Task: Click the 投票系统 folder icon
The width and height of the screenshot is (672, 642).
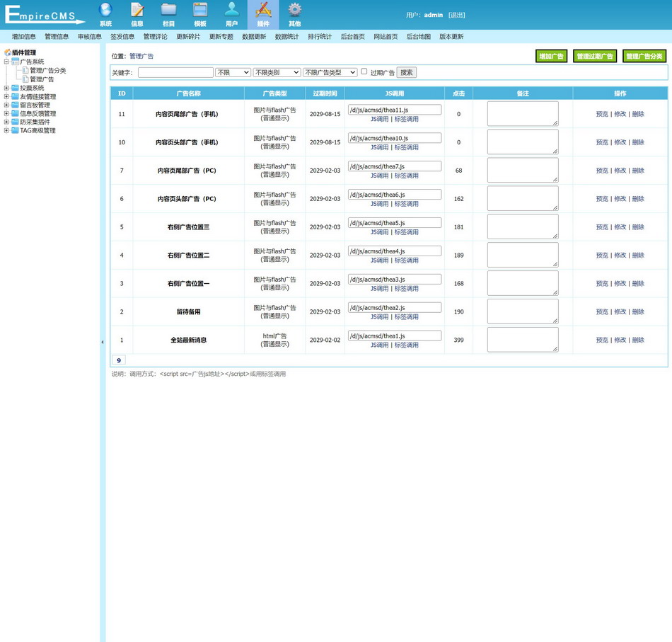Action: [16, 88]
